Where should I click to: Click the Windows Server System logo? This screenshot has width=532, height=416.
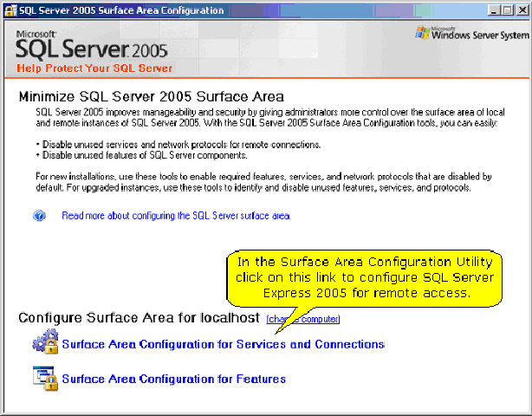point(472,33)
